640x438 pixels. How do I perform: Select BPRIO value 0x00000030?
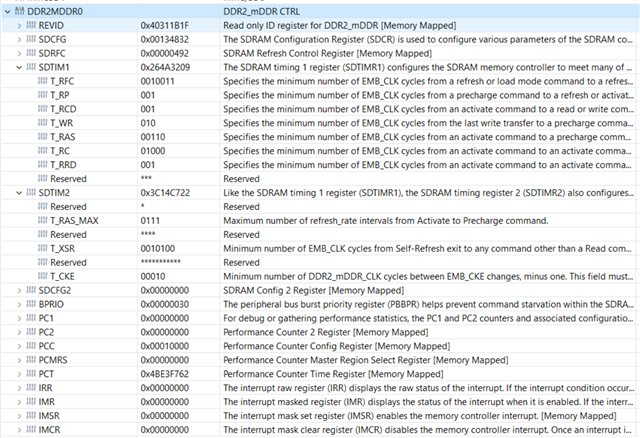click(x=164, y=304)
